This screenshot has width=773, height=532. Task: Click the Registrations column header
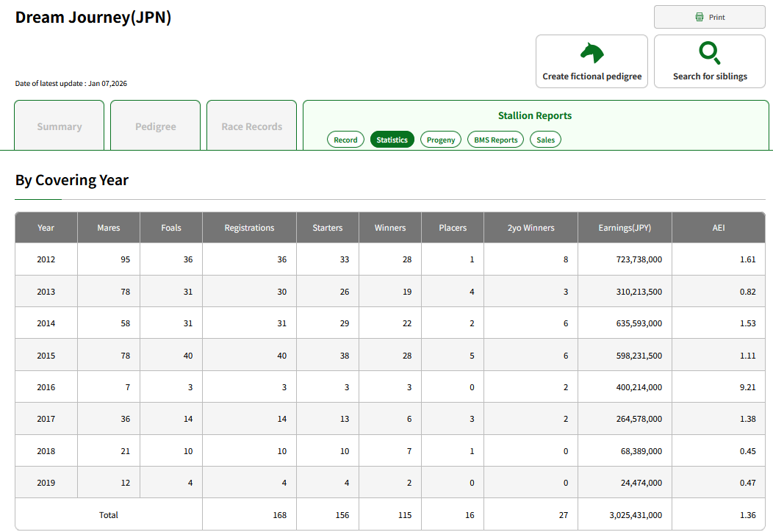click(249, 228)
